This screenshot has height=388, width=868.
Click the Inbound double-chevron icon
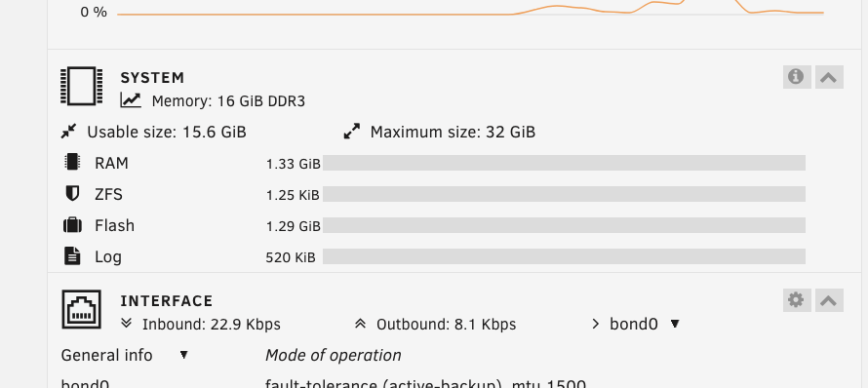coord(127,324)
